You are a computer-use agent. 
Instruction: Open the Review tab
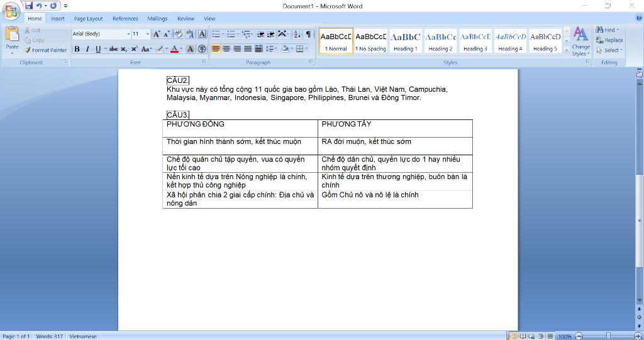tap(186, 18)
